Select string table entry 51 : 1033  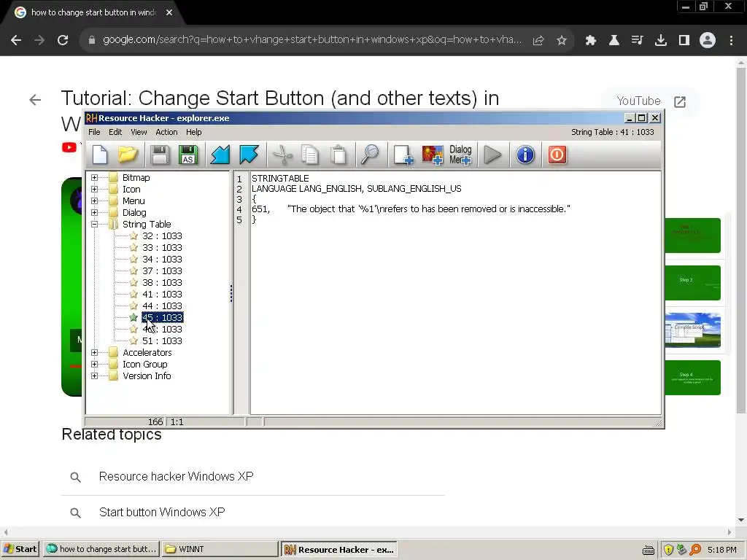pos(162,341)
